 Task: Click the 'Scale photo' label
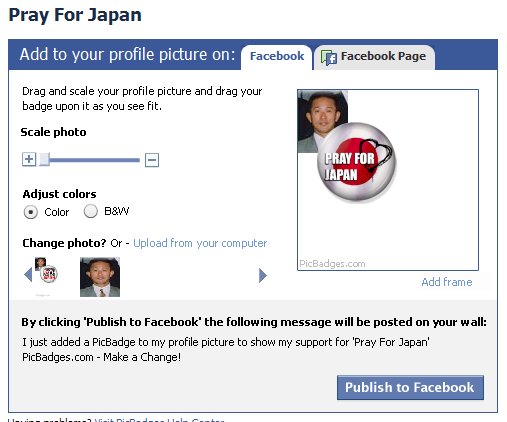53,132
